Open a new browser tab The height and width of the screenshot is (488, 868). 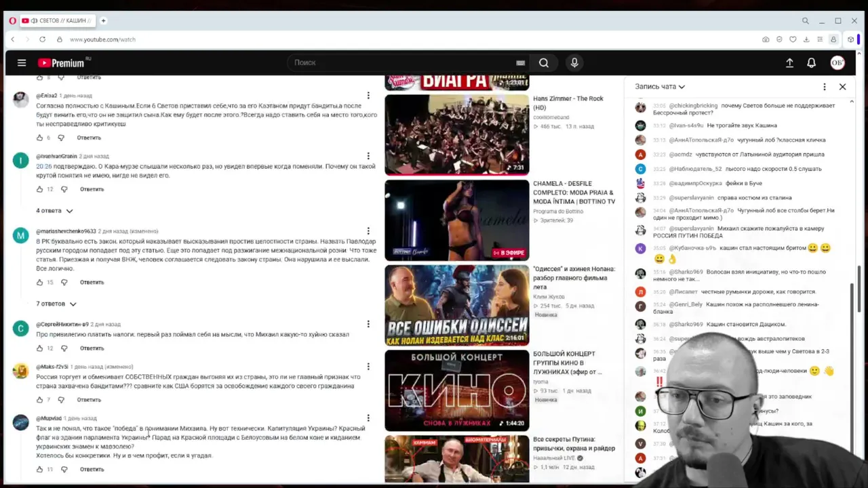103,21
